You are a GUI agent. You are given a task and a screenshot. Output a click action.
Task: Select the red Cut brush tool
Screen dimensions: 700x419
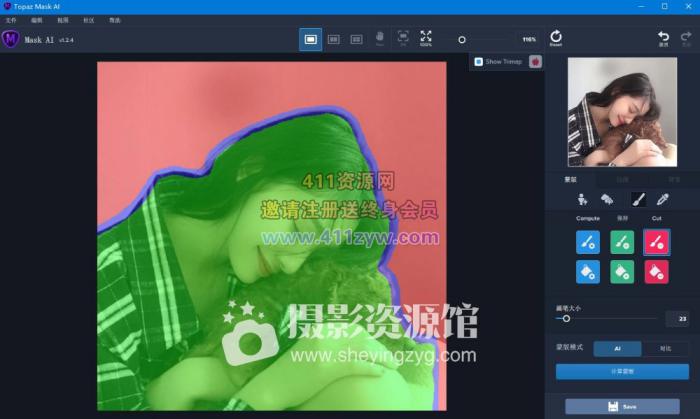pos(656,241)
